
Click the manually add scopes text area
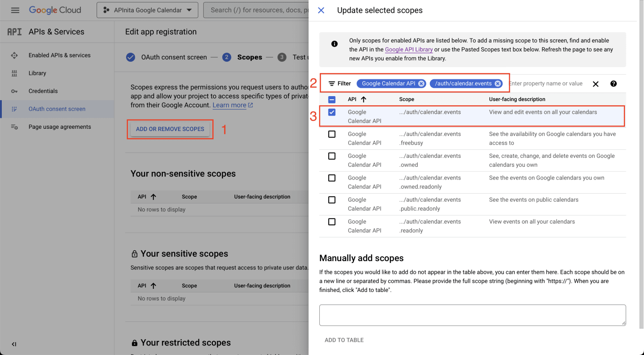pyautogui.click(x=472, y=315)
